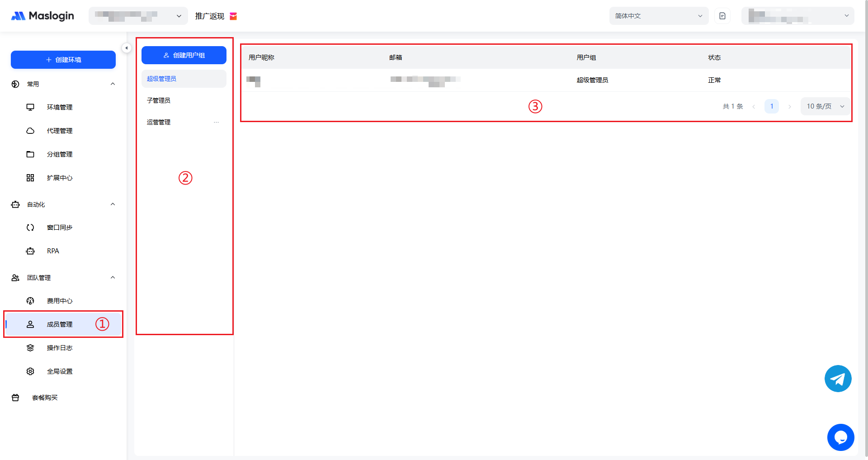Collapse the 团队管理 section
The width and height of the screenshot is (868, 460).
point(113,278)
